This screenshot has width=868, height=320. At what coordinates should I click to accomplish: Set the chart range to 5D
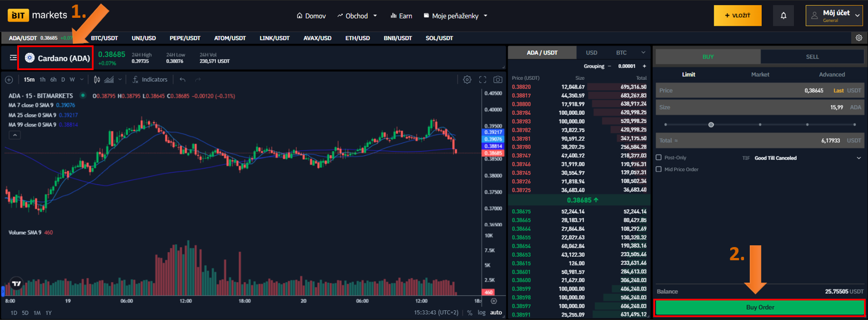pos(25,313)
